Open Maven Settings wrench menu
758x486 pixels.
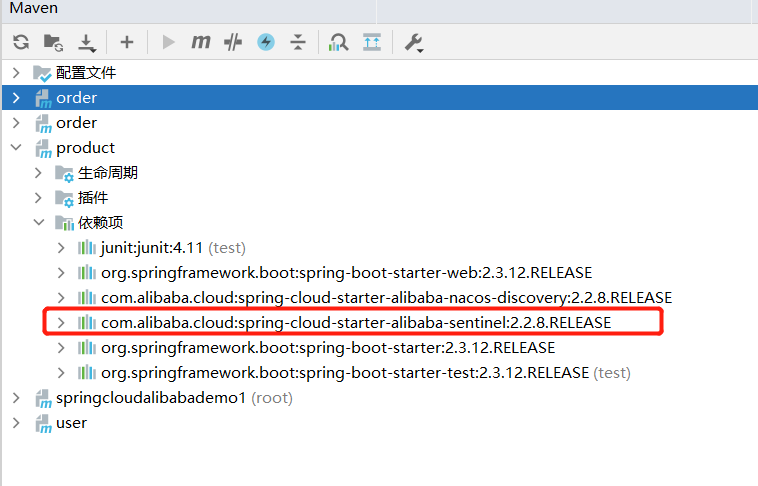(413, 42)
